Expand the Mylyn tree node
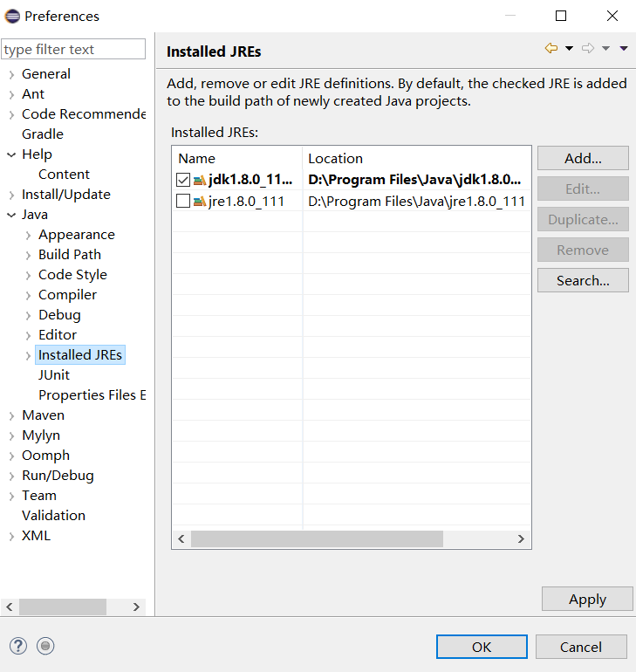The height and width of the screenshot is (672, 636). [x=11, y=435]
